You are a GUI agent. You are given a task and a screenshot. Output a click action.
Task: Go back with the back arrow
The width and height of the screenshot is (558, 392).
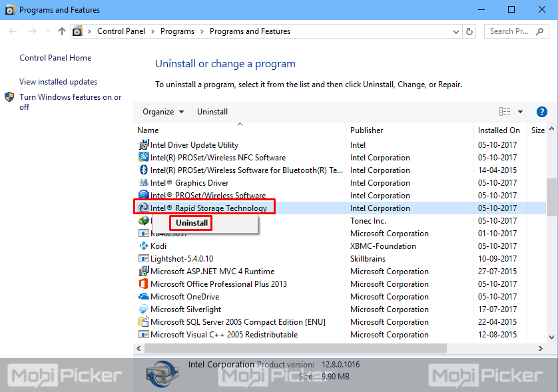click(13, 31)
